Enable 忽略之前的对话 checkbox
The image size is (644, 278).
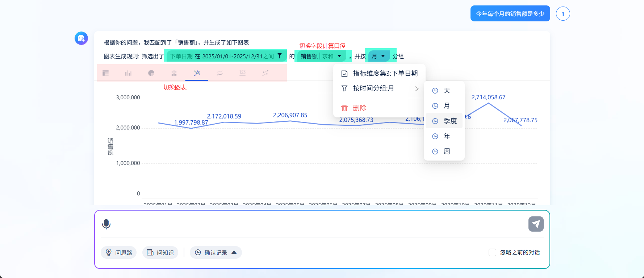[492, 252]
